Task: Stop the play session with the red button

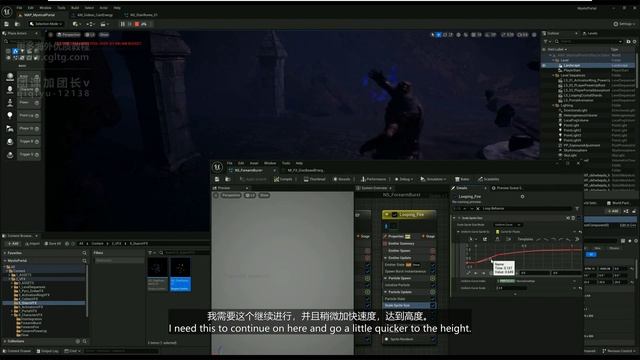Action: coord(137,24)
